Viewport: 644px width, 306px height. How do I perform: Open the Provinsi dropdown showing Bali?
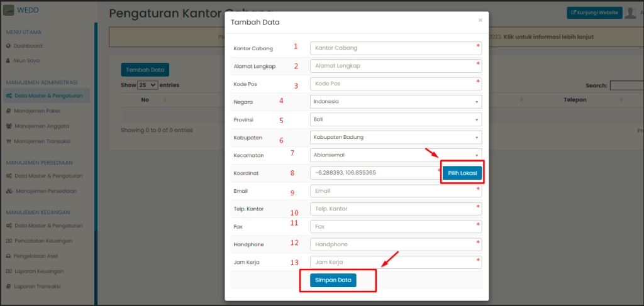(x=396, y=119)
